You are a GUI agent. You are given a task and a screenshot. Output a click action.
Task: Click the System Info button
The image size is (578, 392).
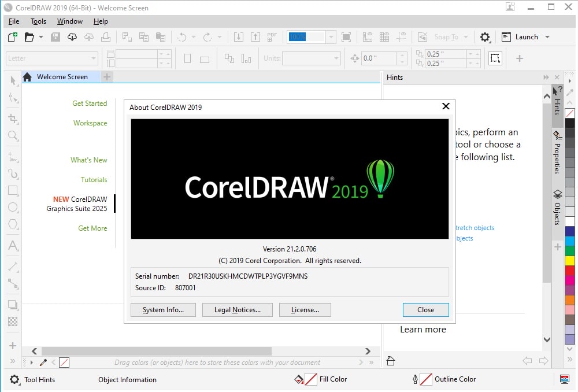[163, 309]
